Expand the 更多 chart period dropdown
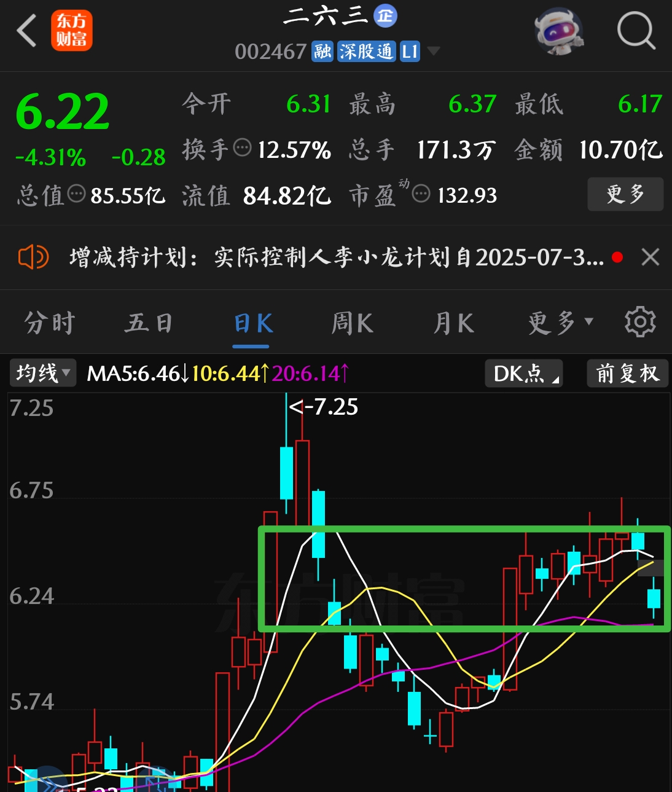The image size is (672, 792). (x=561, y=323)
